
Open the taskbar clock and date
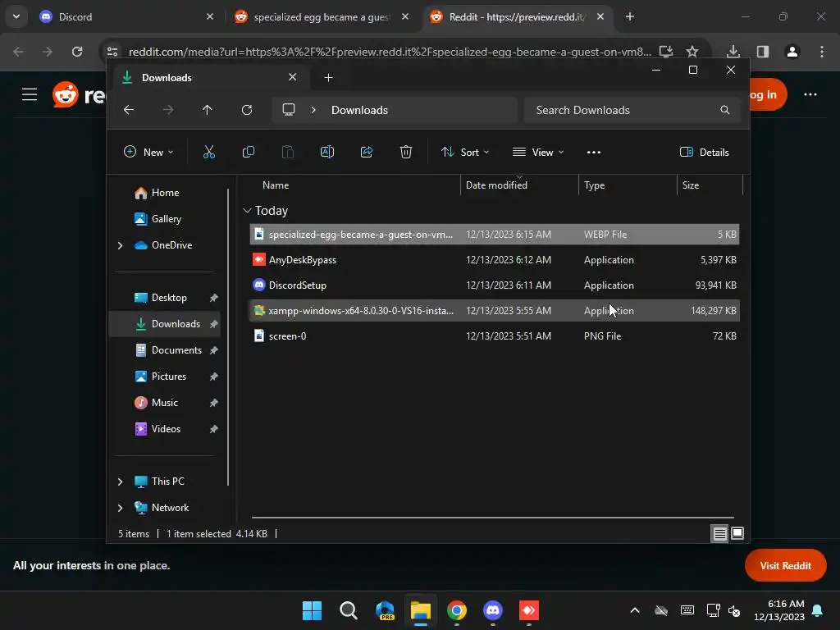tap(779, 610)
